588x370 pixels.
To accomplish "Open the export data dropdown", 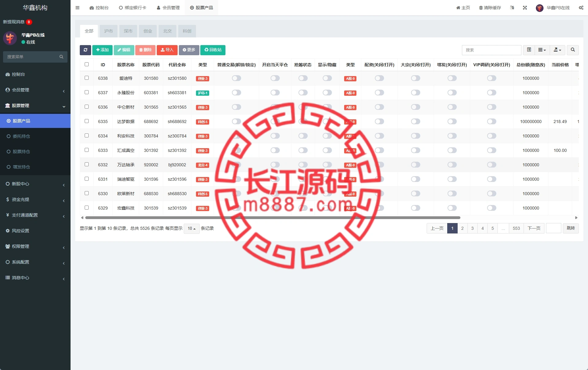I will (557, 50).
